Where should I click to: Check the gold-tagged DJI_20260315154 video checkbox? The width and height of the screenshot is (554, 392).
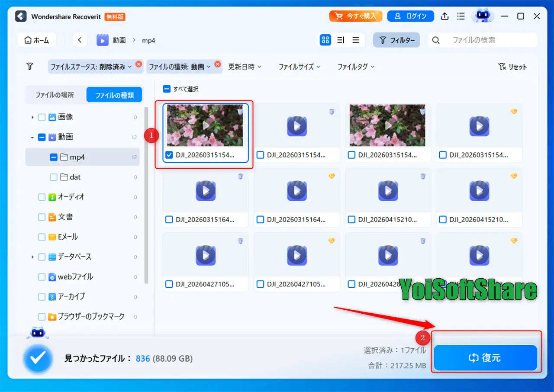[443, 155]
